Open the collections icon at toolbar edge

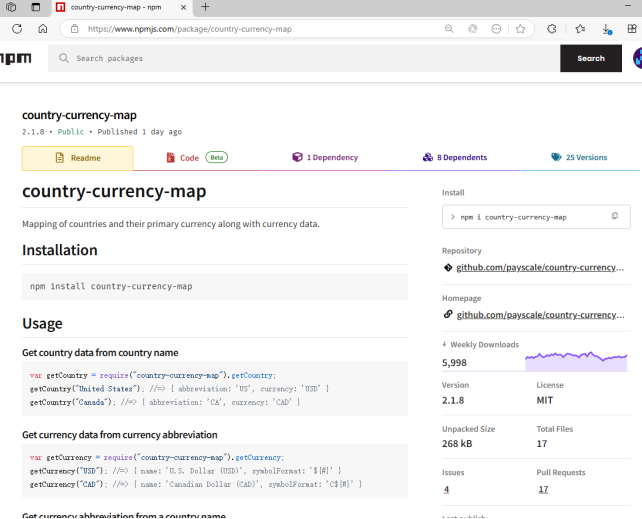tap(632, 29)
